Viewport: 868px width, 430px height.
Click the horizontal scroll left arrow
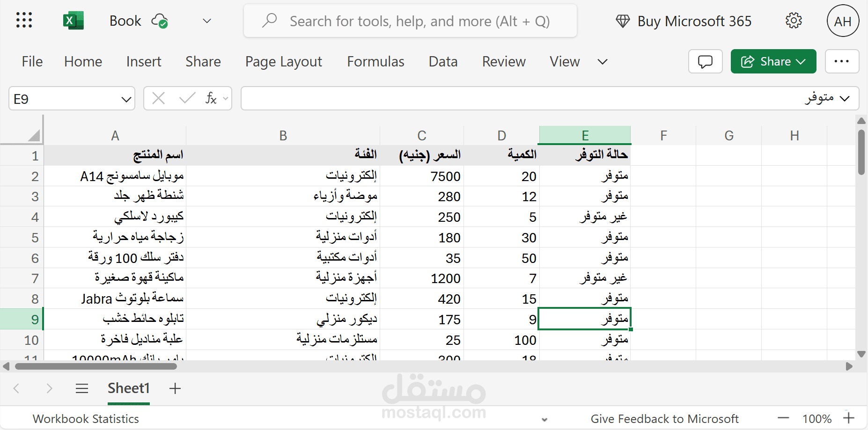(x=6, y=366)
